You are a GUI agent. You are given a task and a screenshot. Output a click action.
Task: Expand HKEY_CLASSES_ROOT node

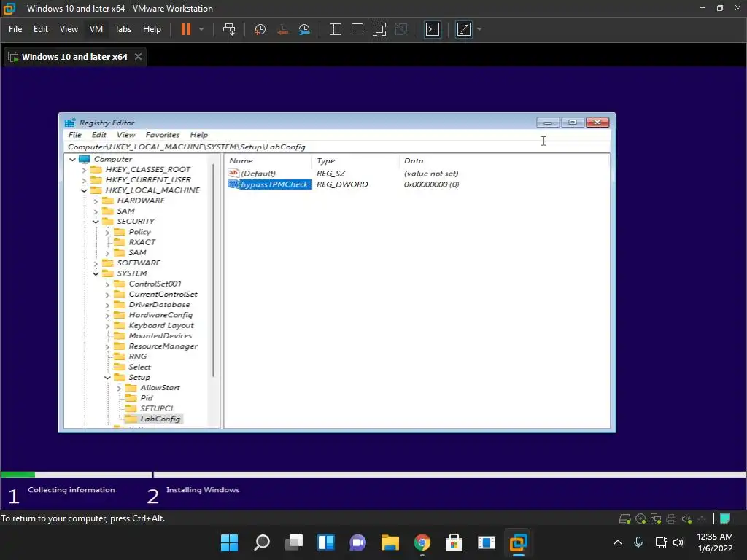click(x=84, y=170)
